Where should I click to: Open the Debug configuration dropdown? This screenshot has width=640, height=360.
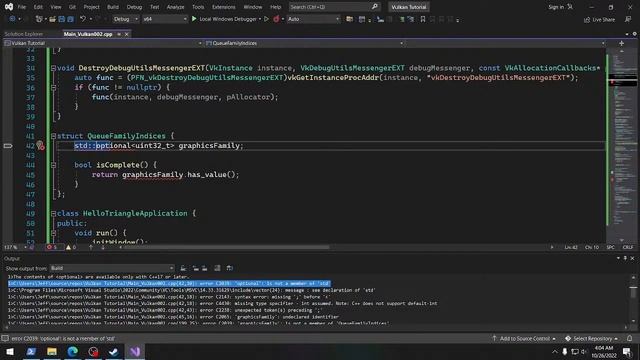[x=125, y=19]
